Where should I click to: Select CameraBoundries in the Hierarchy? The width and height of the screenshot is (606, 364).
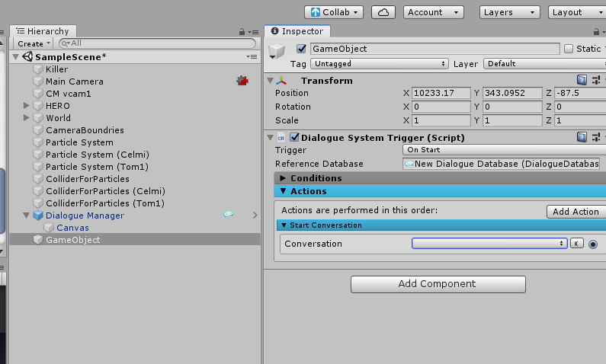point(85,130)
